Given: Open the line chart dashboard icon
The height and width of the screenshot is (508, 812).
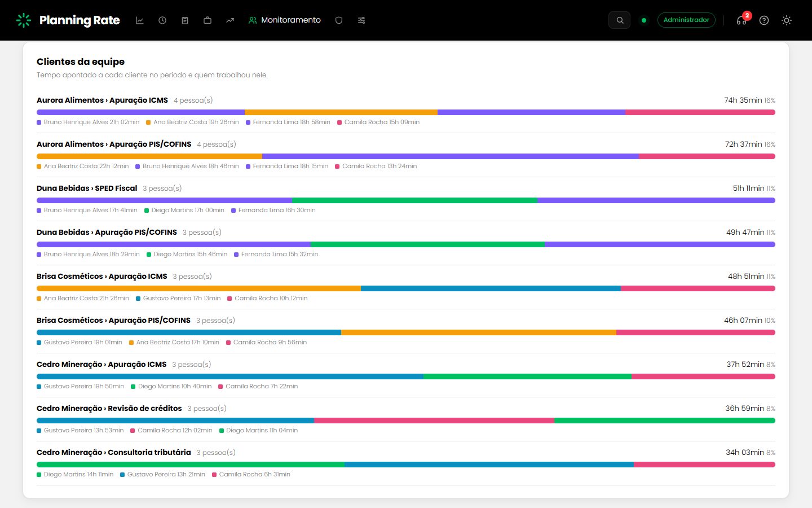Looking at the screenshot, I should coord(140,20).
